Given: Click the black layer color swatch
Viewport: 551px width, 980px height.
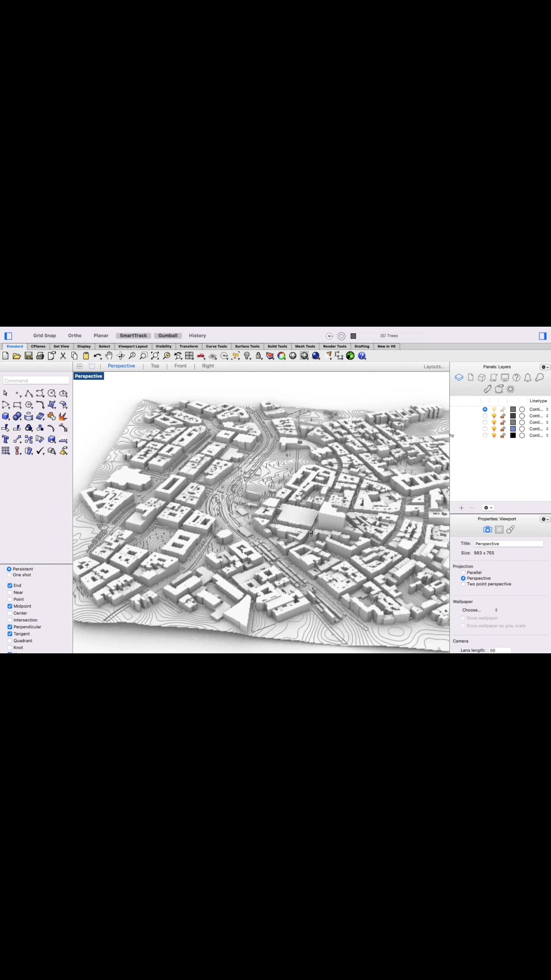Looking at the screenshot, I should point(513,435).
